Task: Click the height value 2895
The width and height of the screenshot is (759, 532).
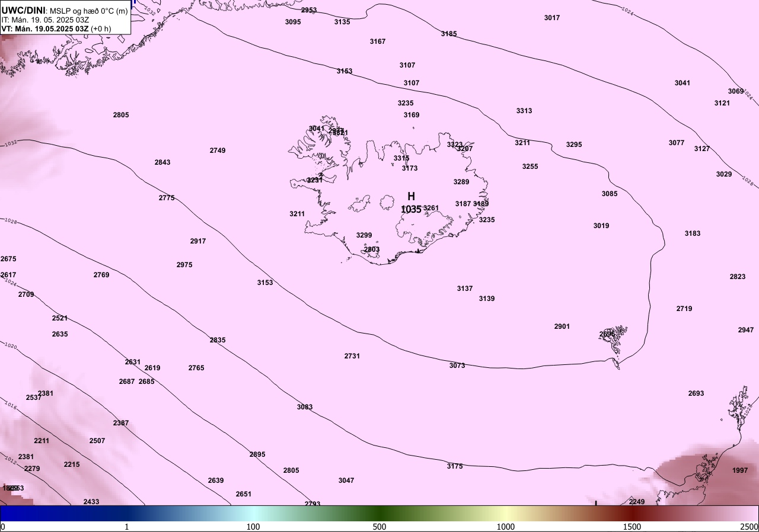Action: (257, 454)
